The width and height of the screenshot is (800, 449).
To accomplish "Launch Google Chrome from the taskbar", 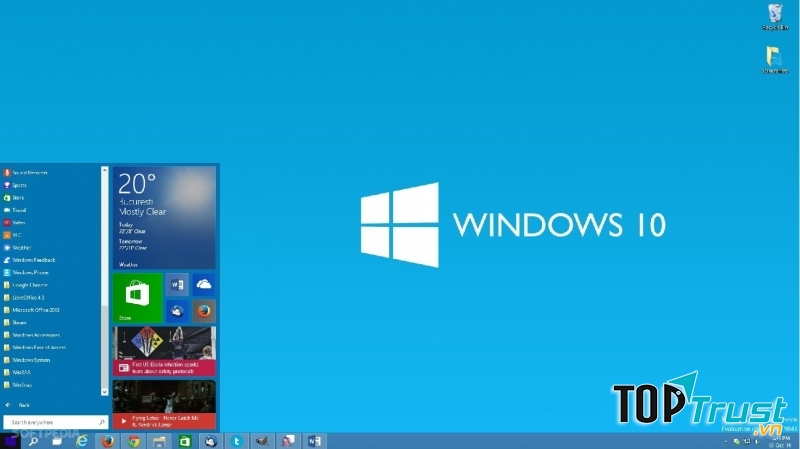I will tap(134, 441).
